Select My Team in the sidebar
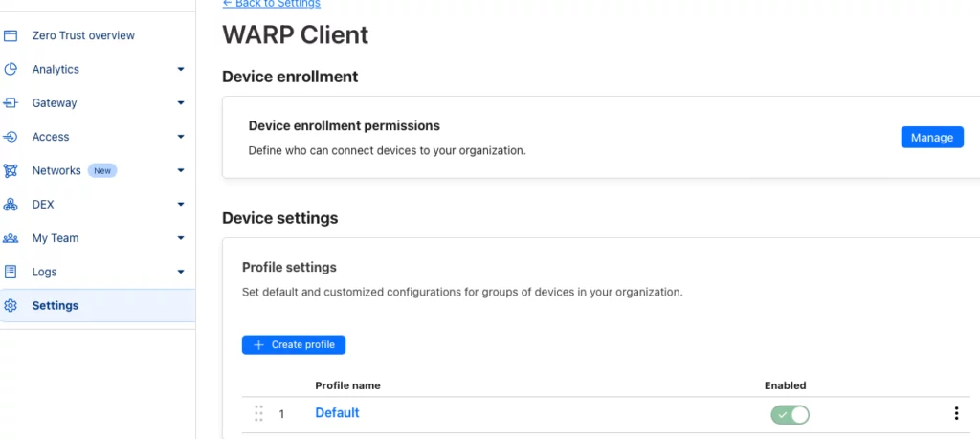The height and width of the screenshot is (439, 980). click(x=55, y=238)
